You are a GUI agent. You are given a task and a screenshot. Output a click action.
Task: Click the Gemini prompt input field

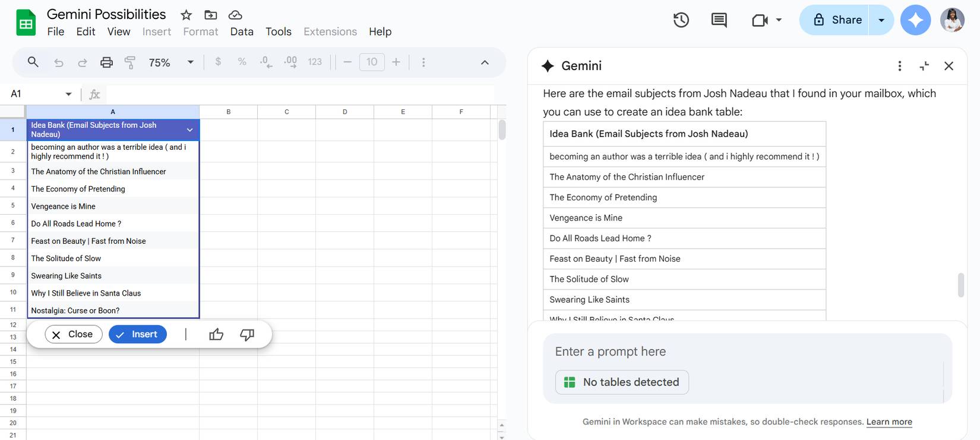point(748,351)
